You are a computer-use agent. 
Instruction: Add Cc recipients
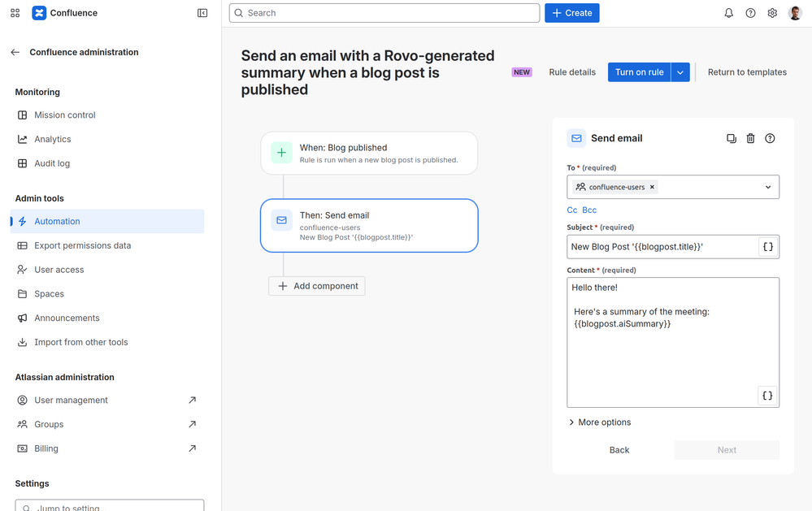coord(571,210)
